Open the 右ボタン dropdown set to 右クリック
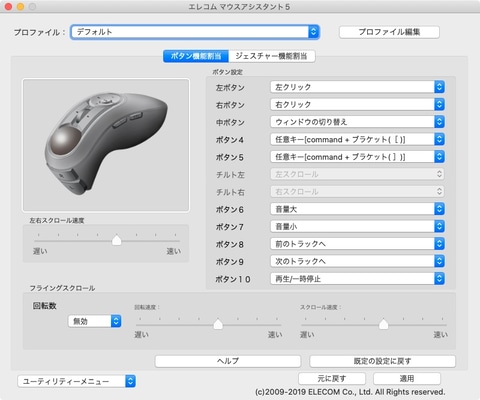 coord(357,105)
